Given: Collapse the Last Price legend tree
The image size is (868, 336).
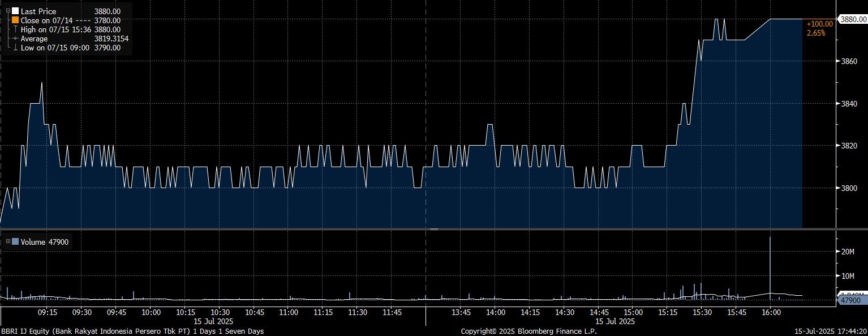Looking at the screenshot, I should [x=8, y=11].
